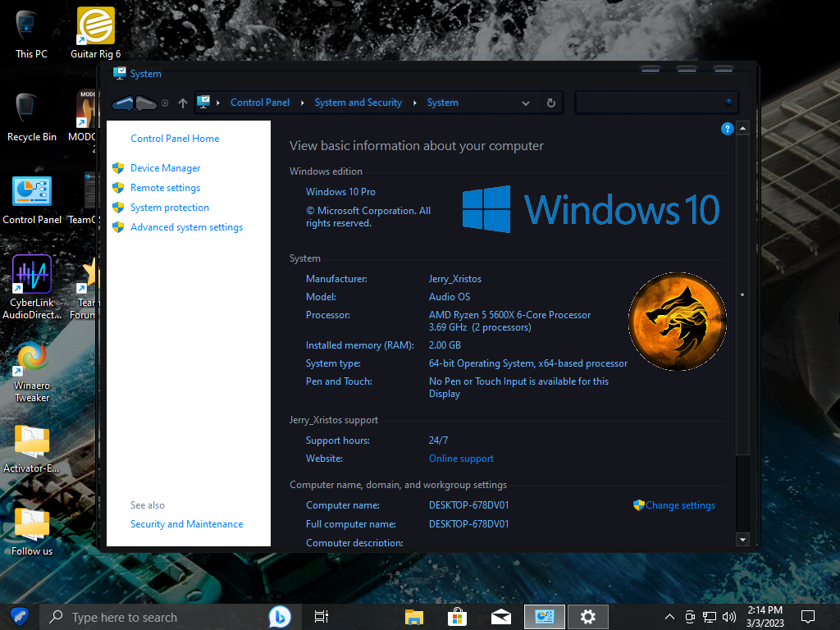Open Task View on the taskbar
Screen dimensions: 840x630
pyautogui.click(x=321, y=617)
